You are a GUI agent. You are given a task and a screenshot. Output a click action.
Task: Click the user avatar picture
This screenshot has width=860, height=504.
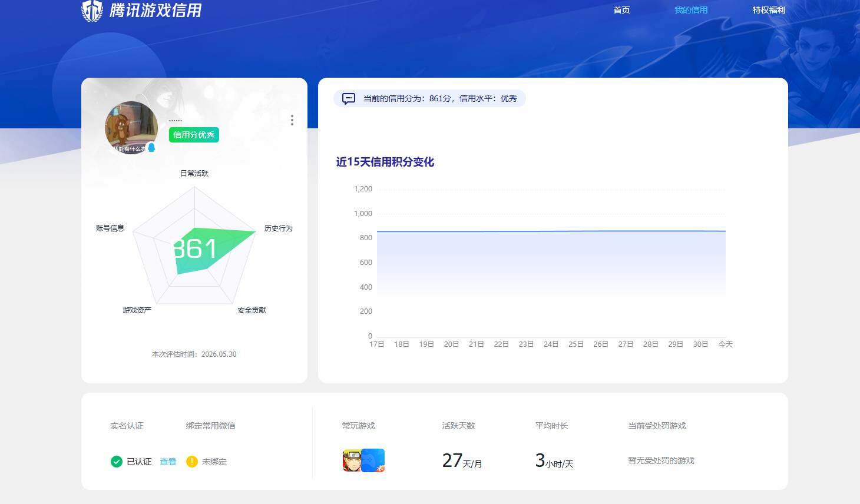tap(131, 128)
